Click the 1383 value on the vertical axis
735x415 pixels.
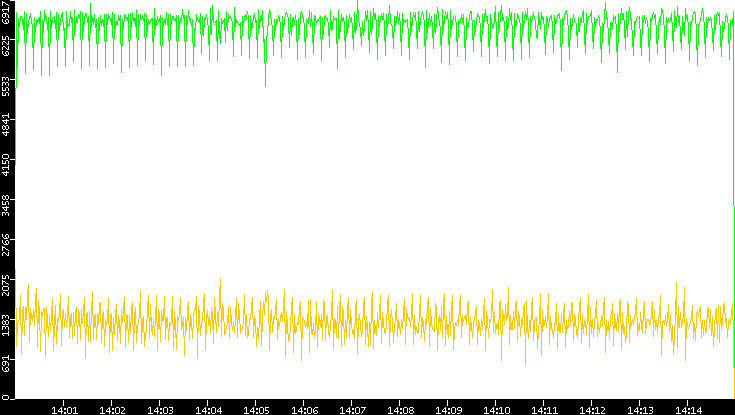coord(6,324)
